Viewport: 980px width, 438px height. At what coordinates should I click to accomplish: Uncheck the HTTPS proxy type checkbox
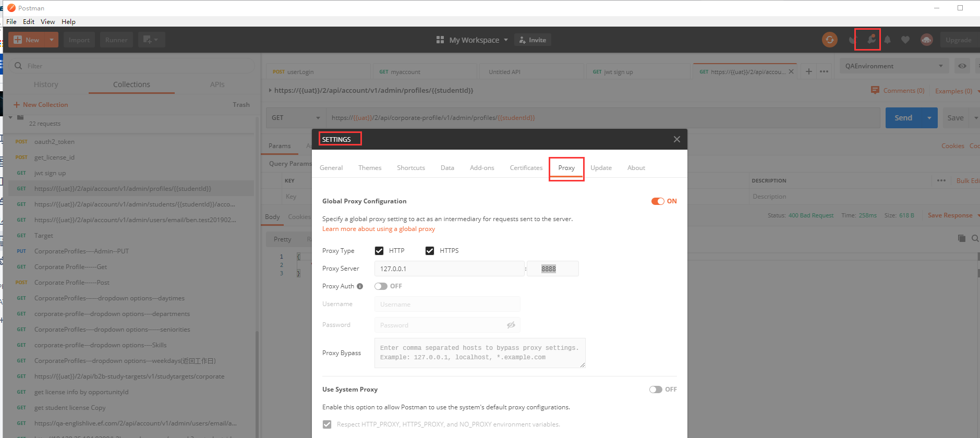430,251
